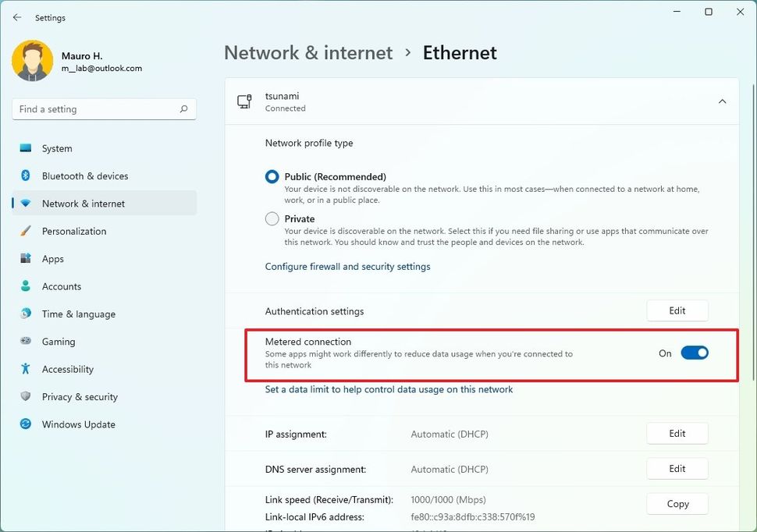Select the Ethernet breadcrumb title

tap(459, 52)
